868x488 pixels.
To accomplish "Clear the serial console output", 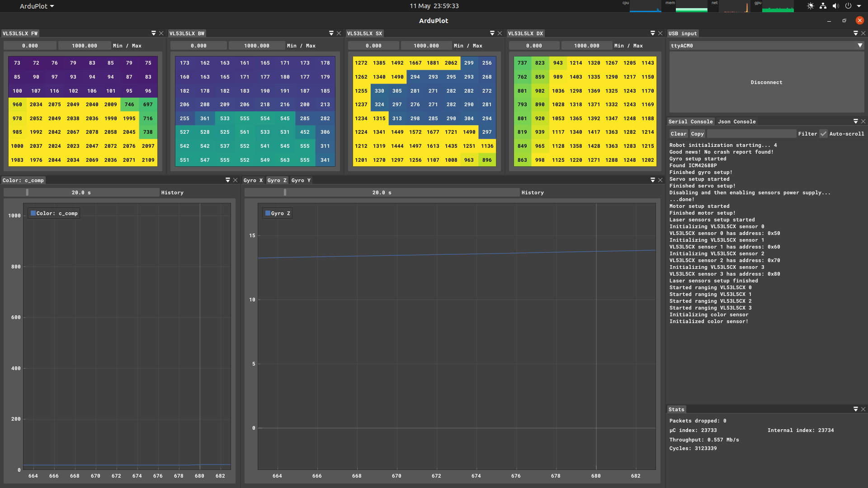I will pyautogui.click(x=678, y=134).
